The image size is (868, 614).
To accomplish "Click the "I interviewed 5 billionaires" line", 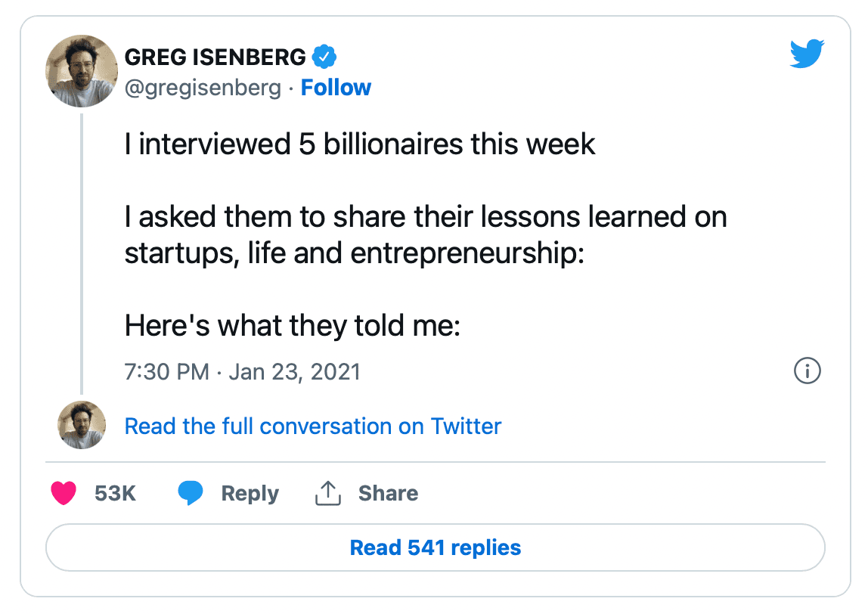I will (360, 144).
